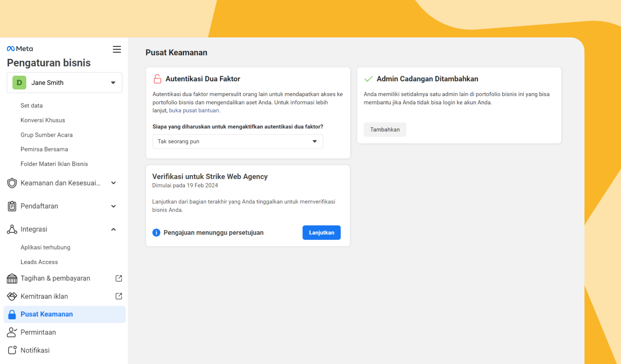Click the blue info icon near Pengajuan
The width and height of the screenshot is (621, 364).
(x=156, y=233)
